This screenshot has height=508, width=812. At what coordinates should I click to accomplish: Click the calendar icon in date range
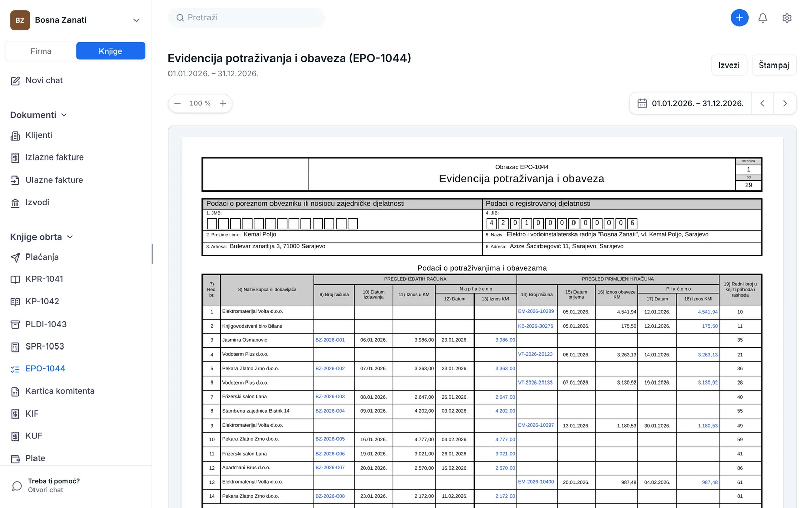(642, 104)
